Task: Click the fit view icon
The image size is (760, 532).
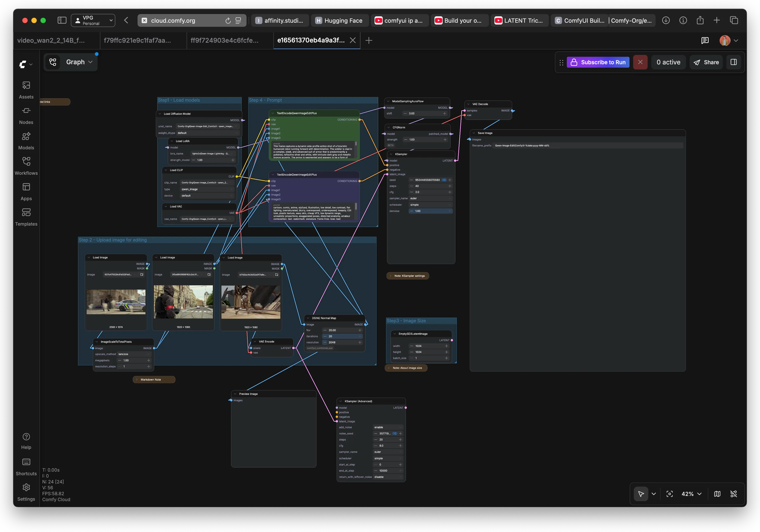Action: [x=669, y=494]
